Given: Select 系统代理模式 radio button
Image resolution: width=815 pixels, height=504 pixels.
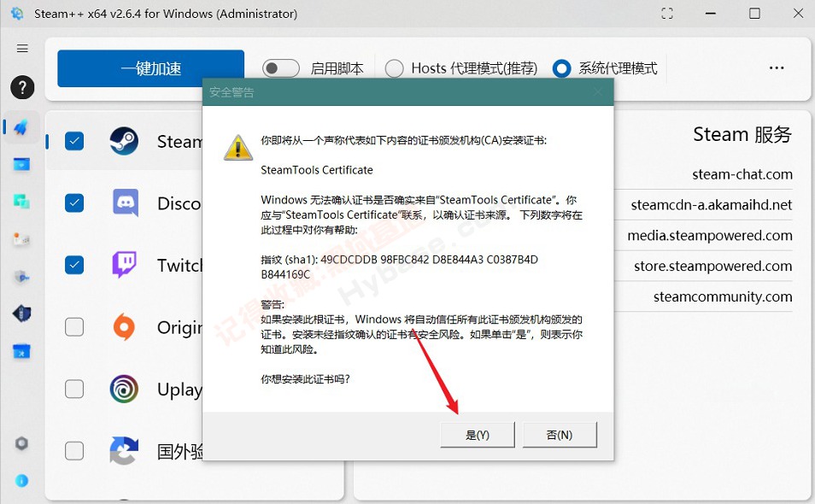Looking at the screenshot, I should [562, 68].
